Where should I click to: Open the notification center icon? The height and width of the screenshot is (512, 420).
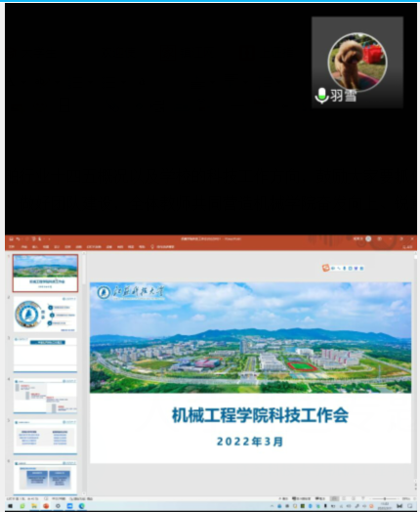(x=409, y=506)
